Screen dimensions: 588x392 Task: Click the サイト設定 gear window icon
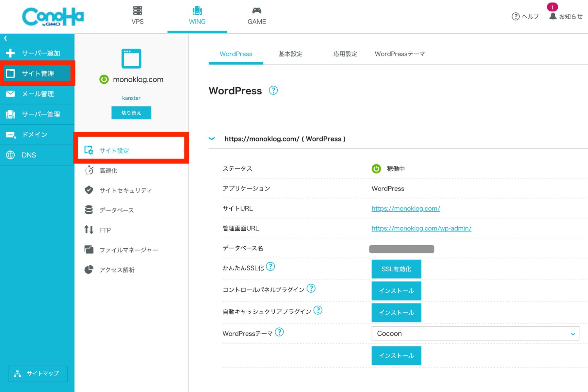89,150
